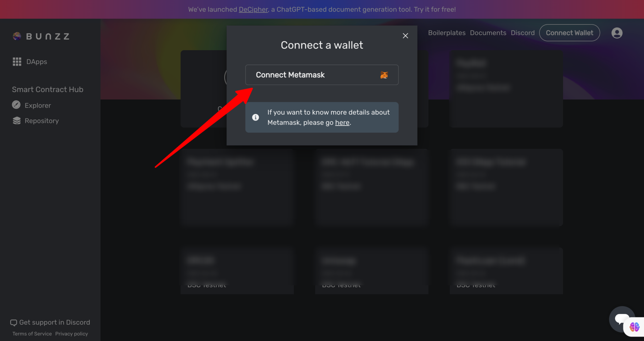Screen dimensions: 644x341
Task: Open the Boilerplates menu item
Action: coord(447,33)
